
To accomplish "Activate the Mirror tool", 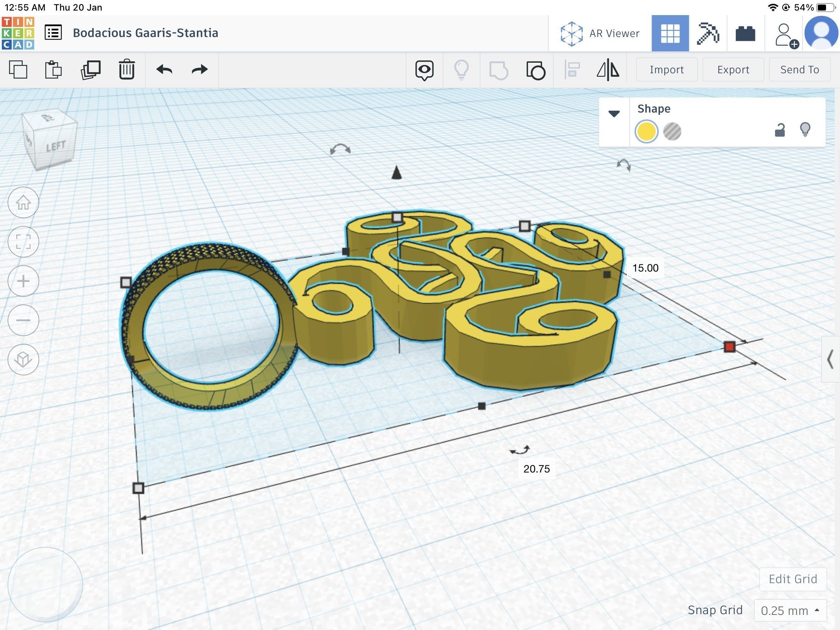I will pos(608,69).
